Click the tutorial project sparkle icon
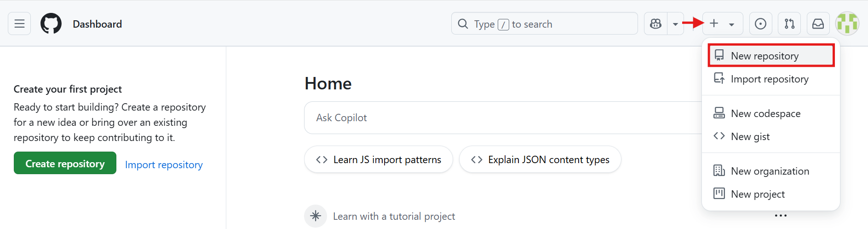The height and width of the screenshot is (229, 868). [316, 216]
